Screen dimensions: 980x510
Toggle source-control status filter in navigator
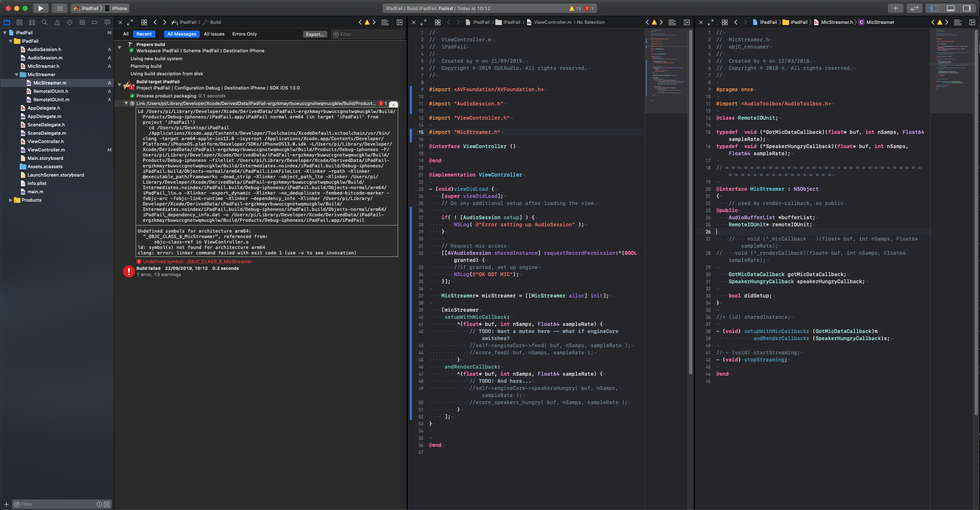(x=107, y=504)
